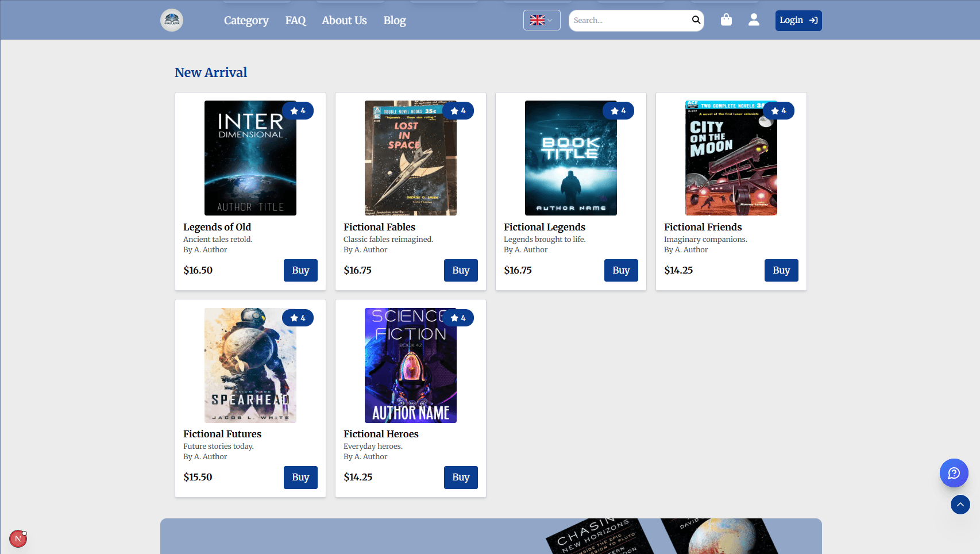Click the red N badge icon in the corner
The height and width of the screenshot is (554, 980).
coord(18,538)
